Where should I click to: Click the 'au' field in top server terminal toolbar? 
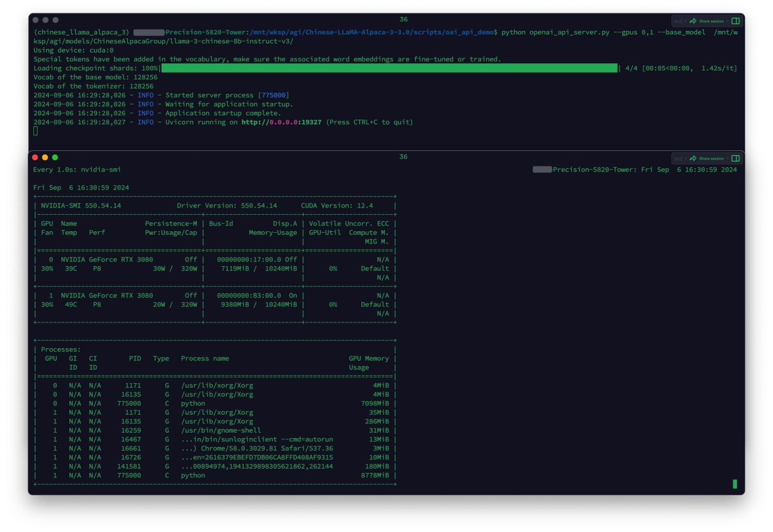678,21
